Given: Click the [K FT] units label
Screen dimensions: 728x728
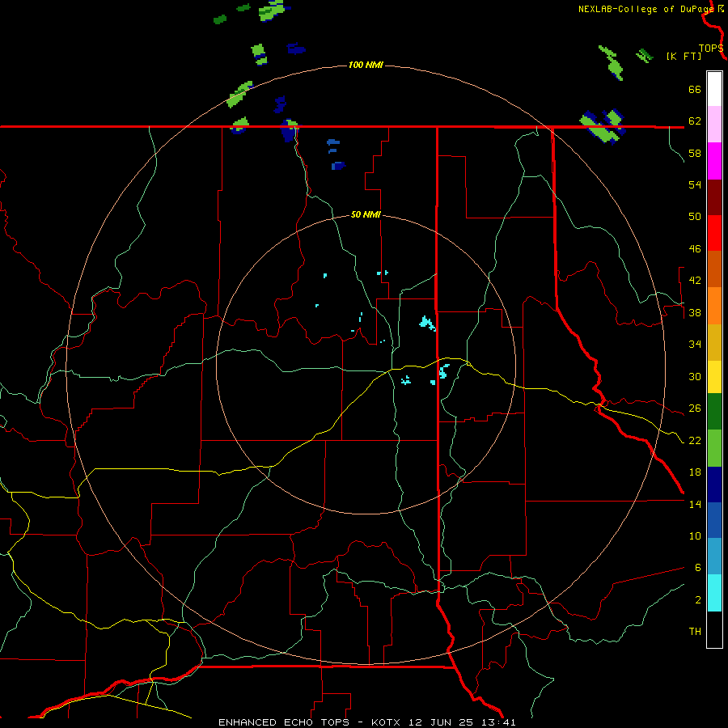Looking at the screenshot, I should 684,56.
